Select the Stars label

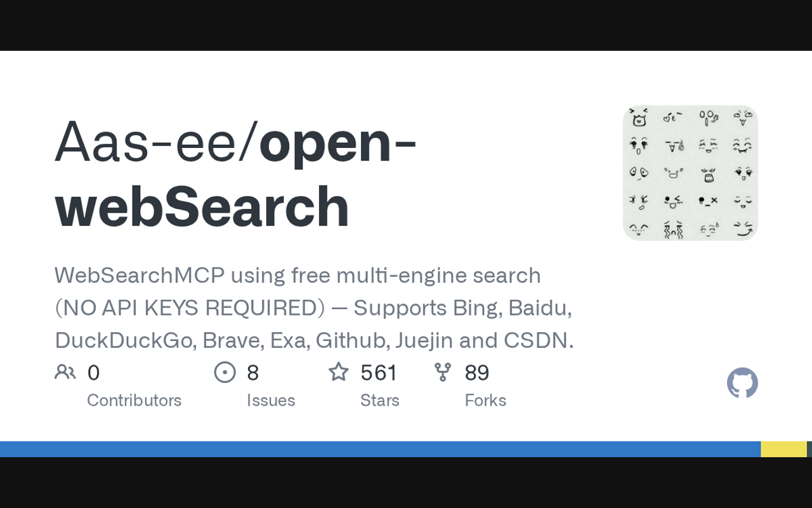[379, 400]
